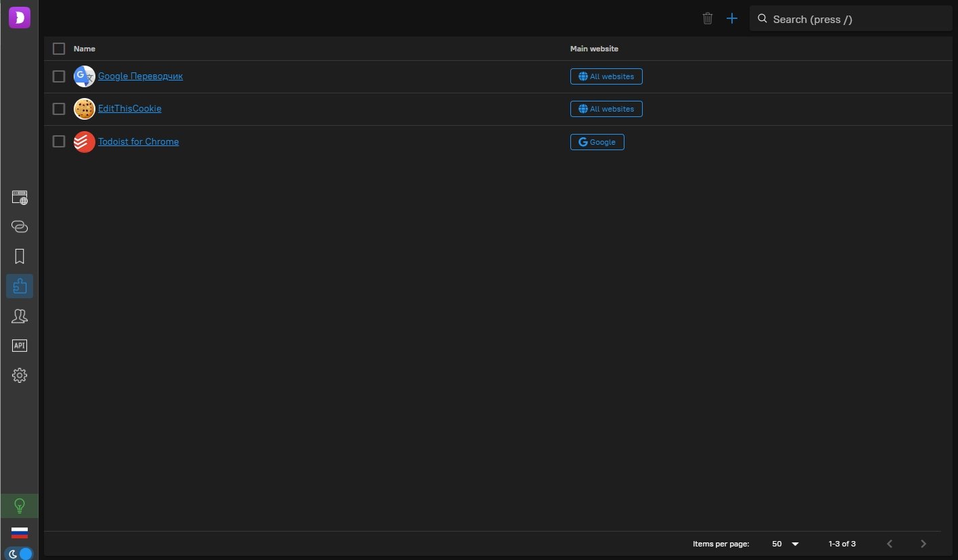Open the Extensions puzzle-piece sidebar section

click(x=20, y=286)
